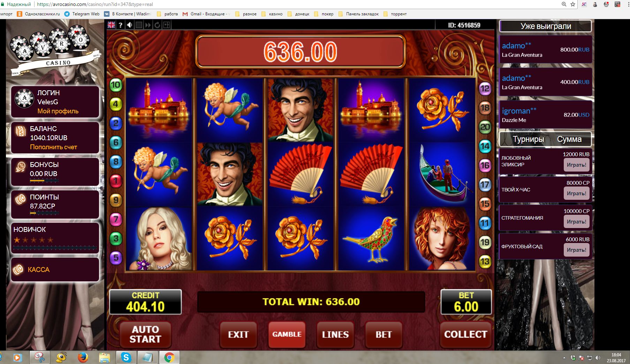Click the GAMBLE button
Viewport: 630px width, 364px height.
287,334
